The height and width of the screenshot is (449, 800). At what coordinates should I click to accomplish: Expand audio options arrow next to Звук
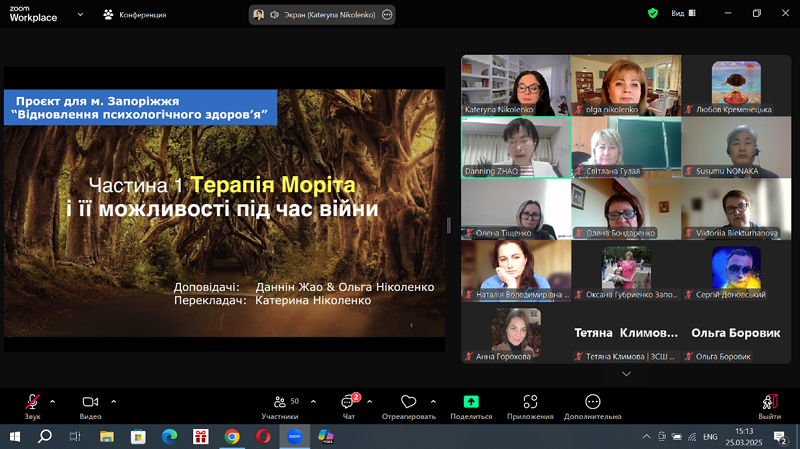click(53, 400)
